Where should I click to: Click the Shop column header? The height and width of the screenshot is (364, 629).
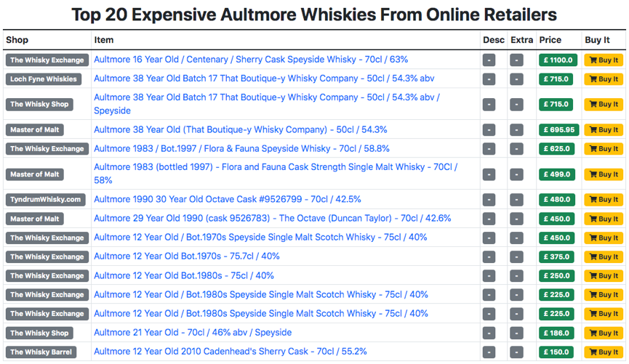[x=17, y=40]
